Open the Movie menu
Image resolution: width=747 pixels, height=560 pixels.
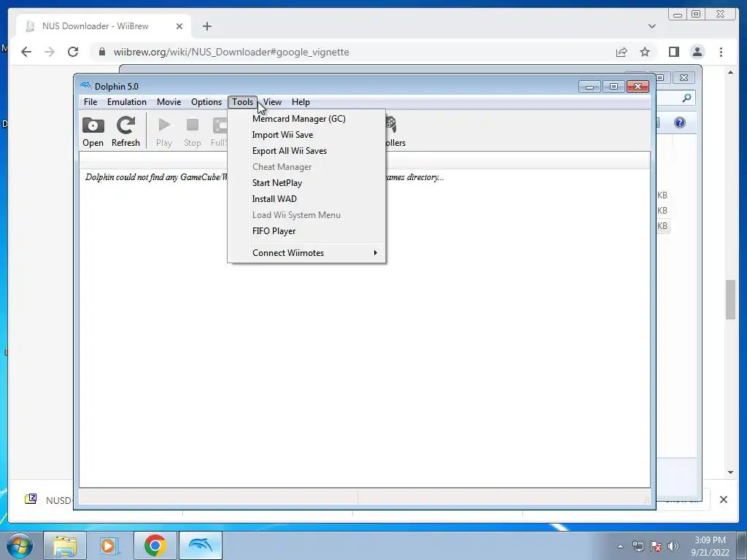pos(169,102)
